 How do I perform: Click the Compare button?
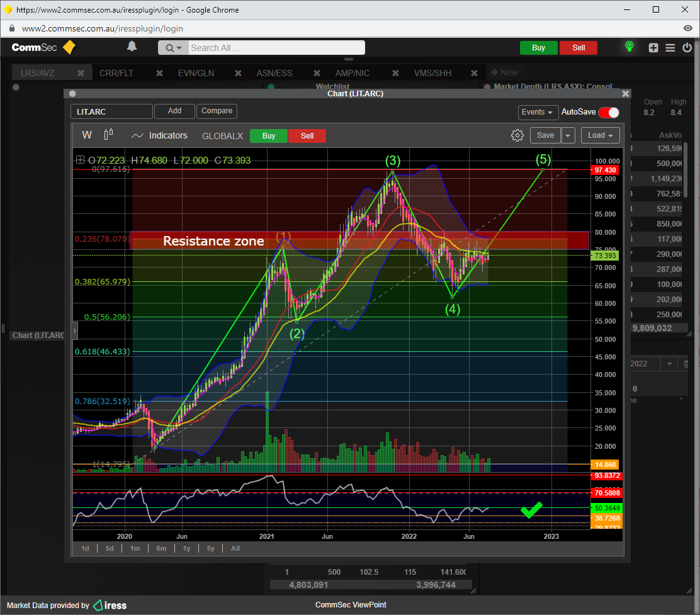[217, 111]
